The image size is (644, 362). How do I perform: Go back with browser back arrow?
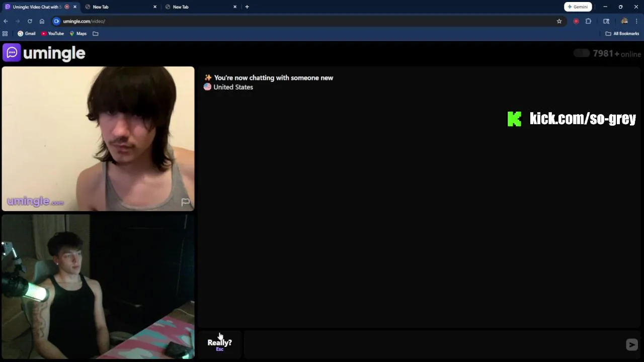click(6, 21)
